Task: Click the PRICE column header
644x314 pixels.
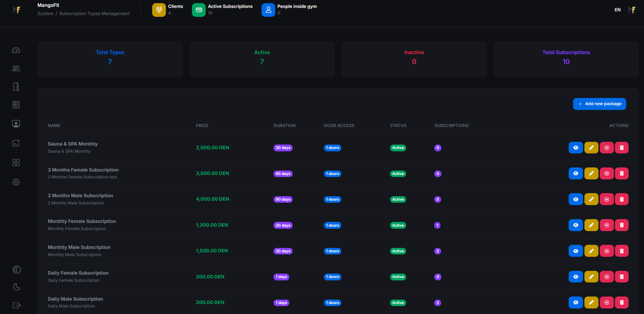Action: (x=202, y=125)
